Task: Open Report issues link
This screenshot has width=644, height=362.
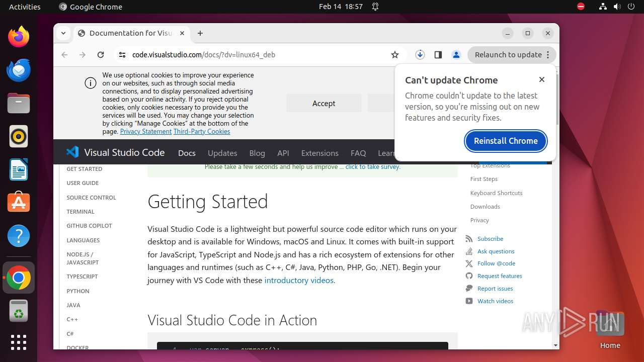Action: pyautogui.click(x=495, y=289)
